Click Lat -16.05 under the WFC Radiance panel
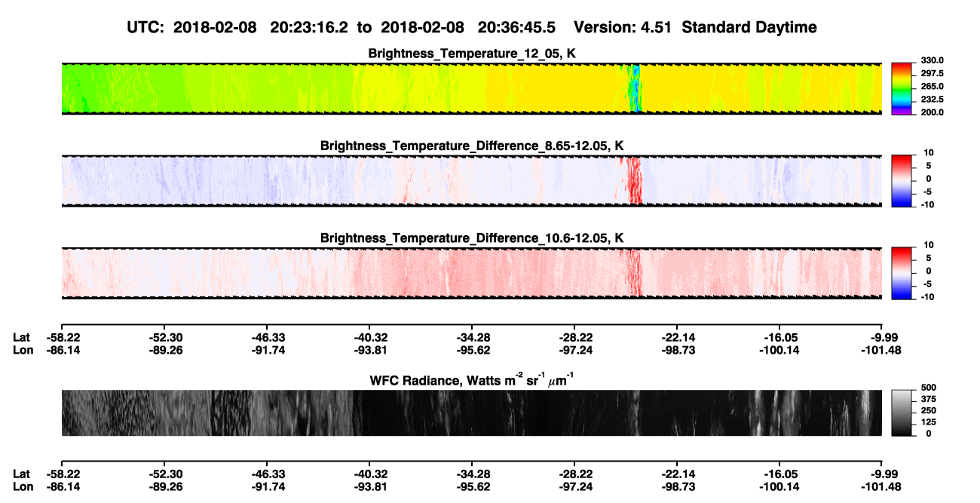The height and width of the screenshot is (503, 980). [780, 473]
